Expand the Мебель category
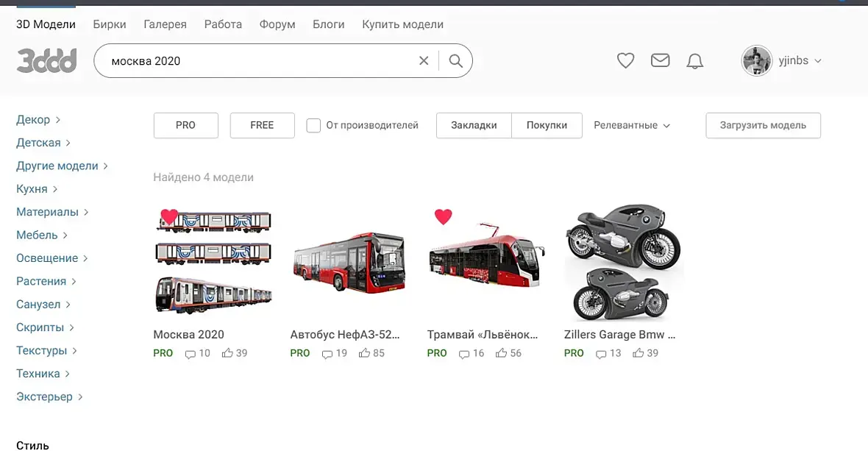Image resolution: width=868 pixels, height=451 pixels. [41, 235]
